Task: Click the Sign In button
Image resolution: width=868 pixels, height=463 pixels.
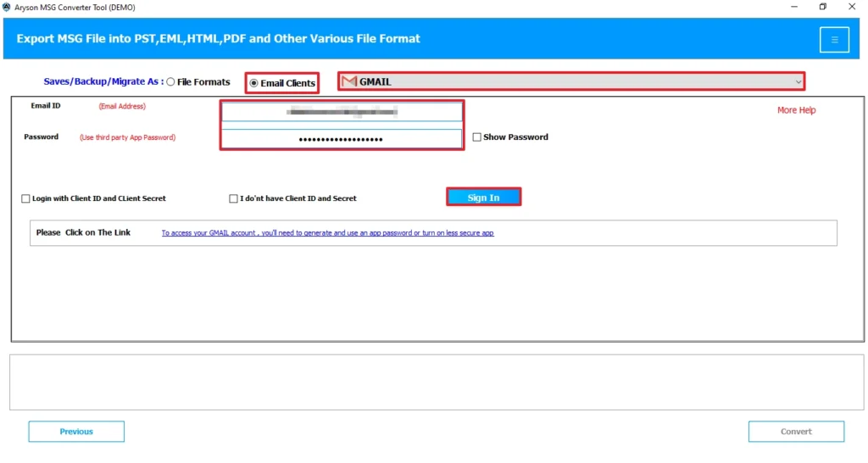Action: tap(483, 198)
